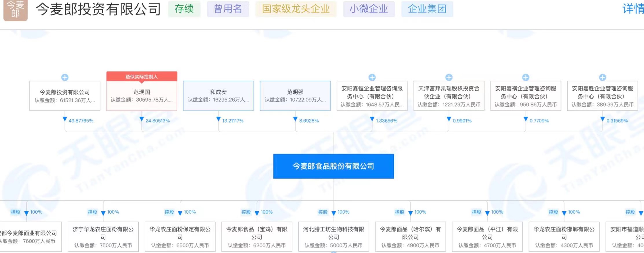The height and width of the screenshot is (253, 644).
Task: Click the 今麦郎投资有限公司 page title
Action: [98, 9]
